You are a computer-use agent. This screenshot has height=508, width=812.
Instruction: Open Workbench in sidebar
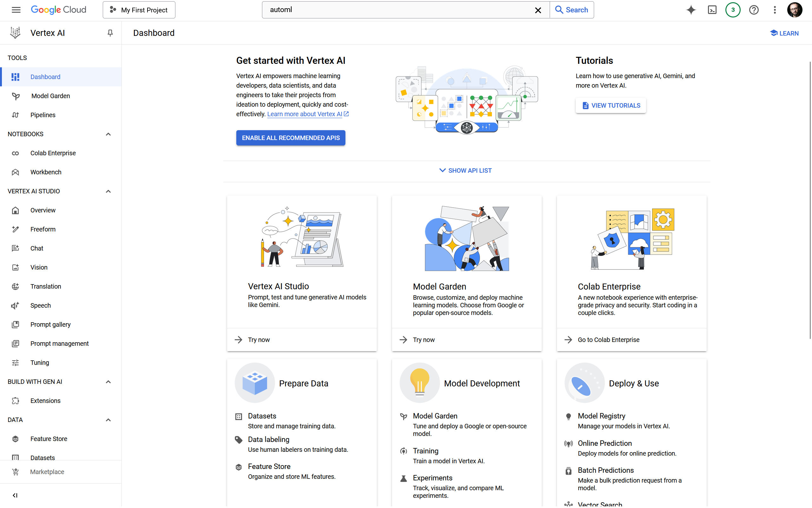pos(61,172)
